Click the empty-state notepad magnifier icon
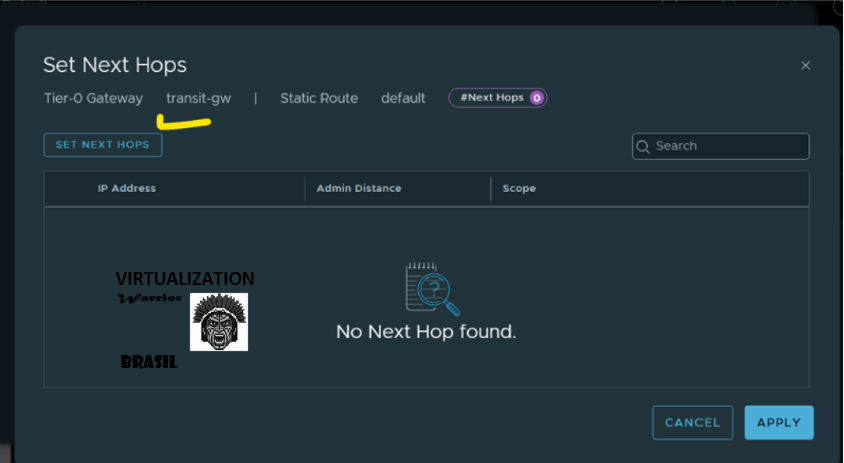Screen dimensions: 844x463 coord(432,289)
